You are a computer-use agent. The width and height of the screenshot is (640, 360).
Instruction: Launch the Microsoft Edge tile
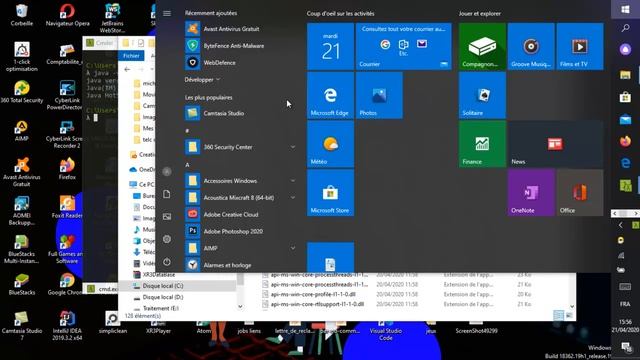tap(330, 95)
